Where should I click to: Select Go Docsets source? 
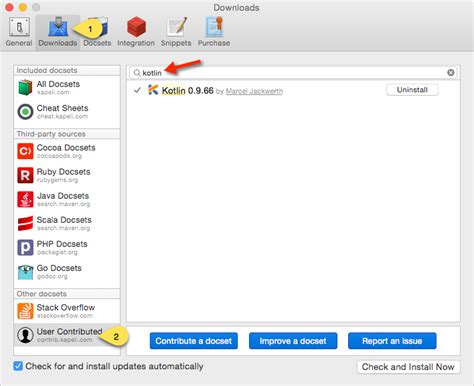pyautogui.click(x=67, y=272)
